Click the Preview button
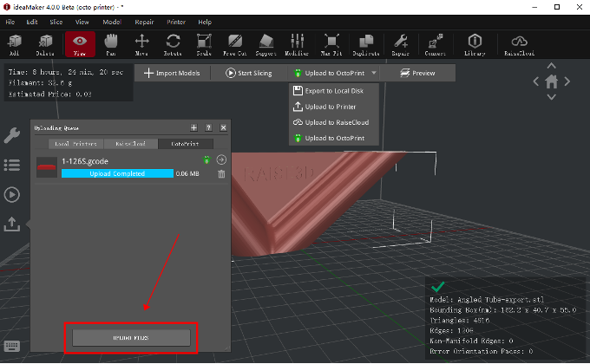 click(417, 73)
